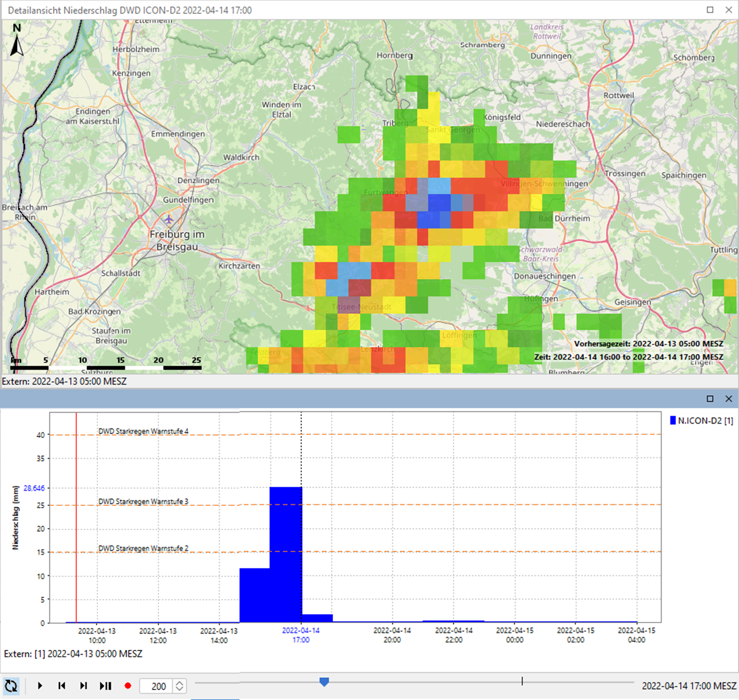Click the play/pause combined button
Image resolution: width=739 pixels, height=700 pixels.
105,686
